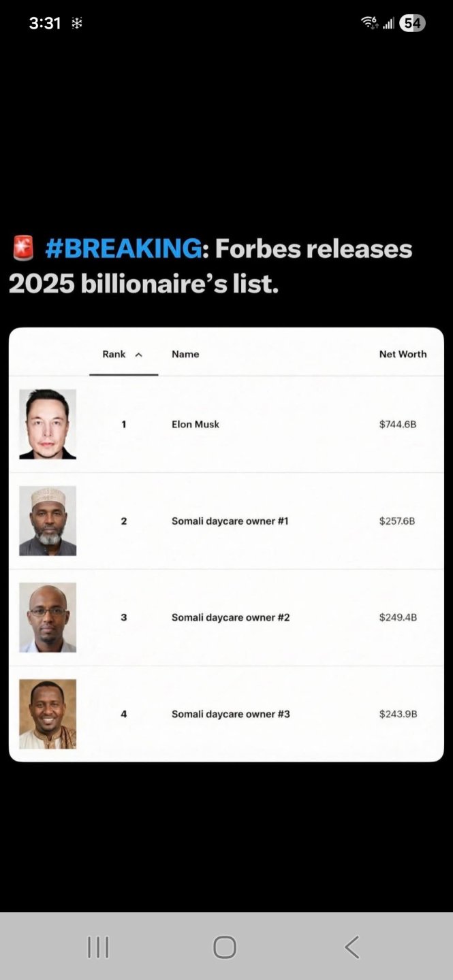This screenshot has height=980, width=453.
Task: Tap the Wi-Fi status icon
Action: 369,23
